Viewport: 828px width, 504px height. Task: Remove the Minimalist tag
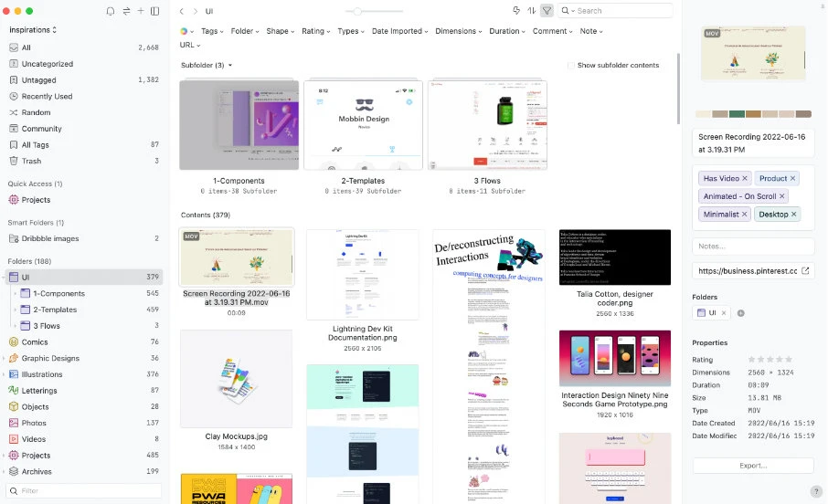tap(746, 215)
